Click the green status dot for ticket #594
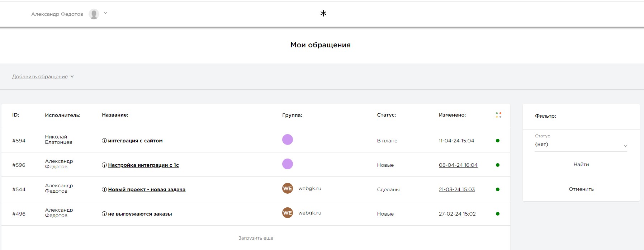 point(497,141)
